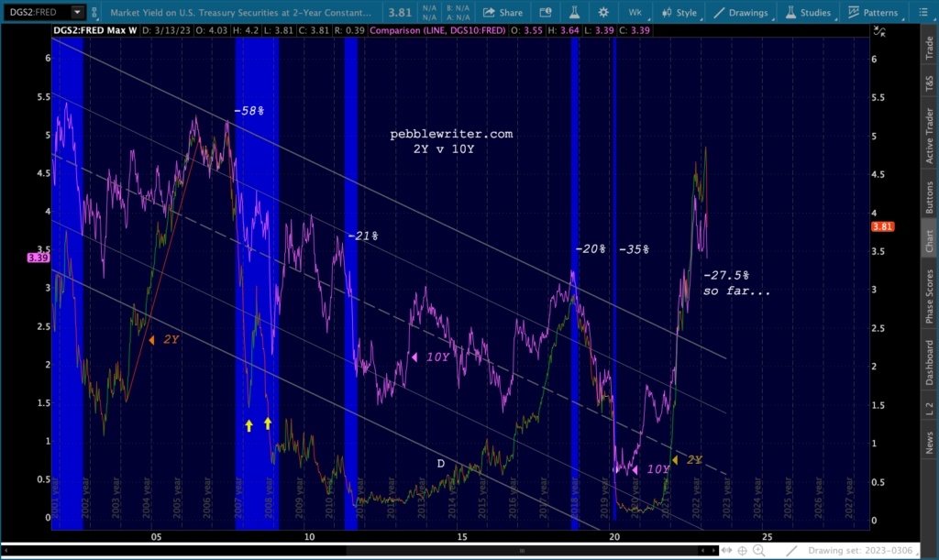Switch to the Trade side tab
Image resolution: width=939 pixels, height=560 pixels.
point(930,48)
